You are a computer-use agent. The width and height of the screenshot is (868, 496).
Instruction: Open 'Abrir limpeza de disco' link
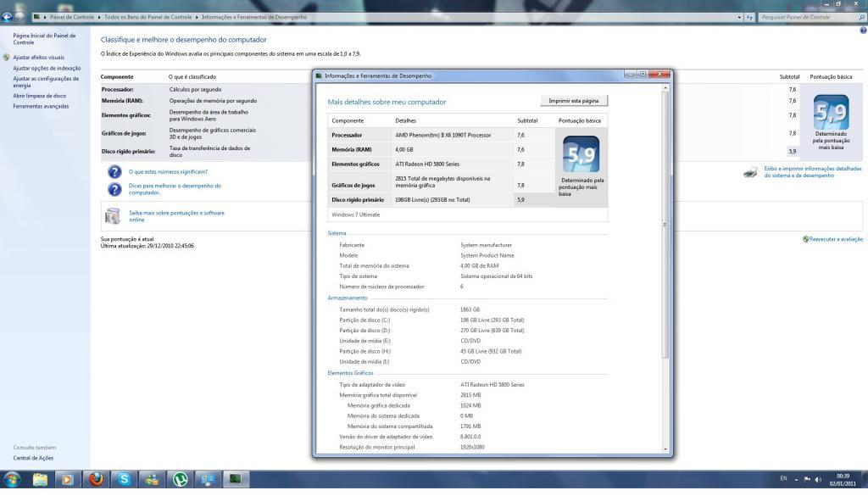(39, 96)
